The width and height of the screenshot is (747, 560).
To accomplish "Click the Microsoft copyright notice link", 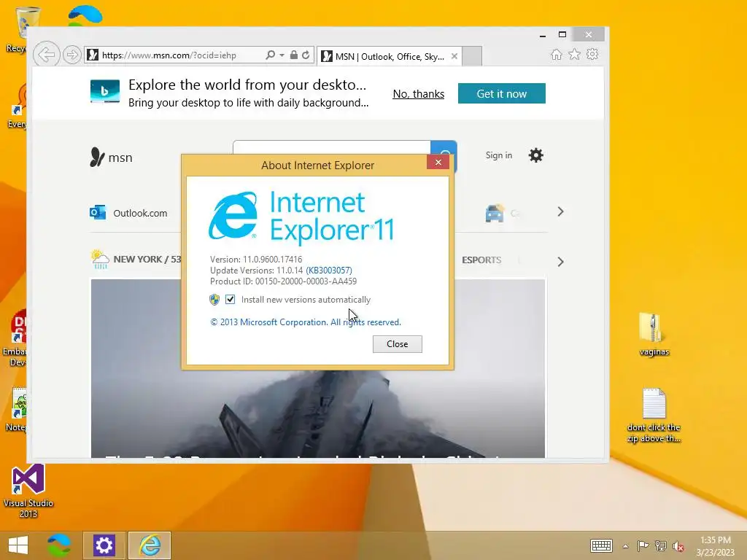I will pyautogui.click(x=306, y=322).
